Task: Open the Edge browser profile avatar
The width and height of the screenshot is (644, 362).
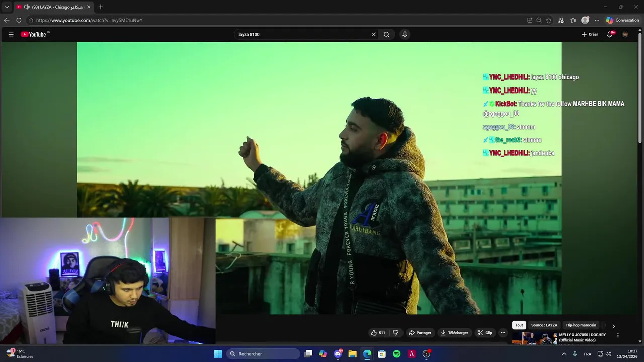Action: click(x=585, y=20)
